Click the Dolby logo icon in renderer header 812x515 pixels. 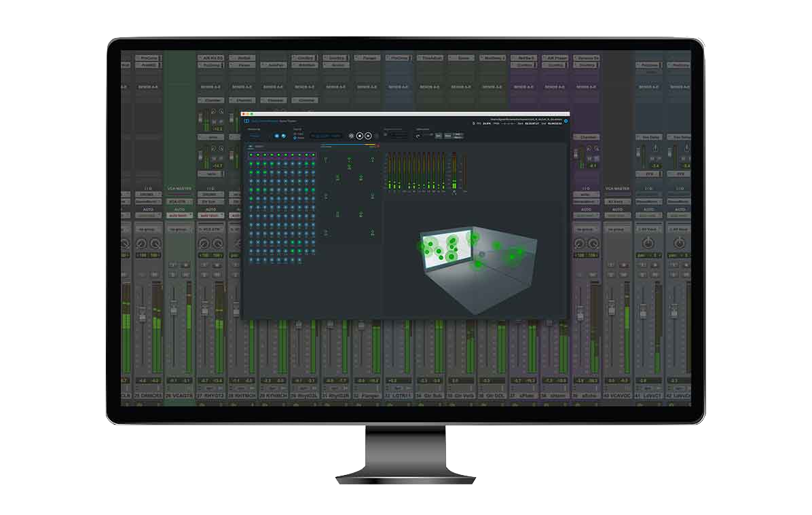tap(246, 121)
